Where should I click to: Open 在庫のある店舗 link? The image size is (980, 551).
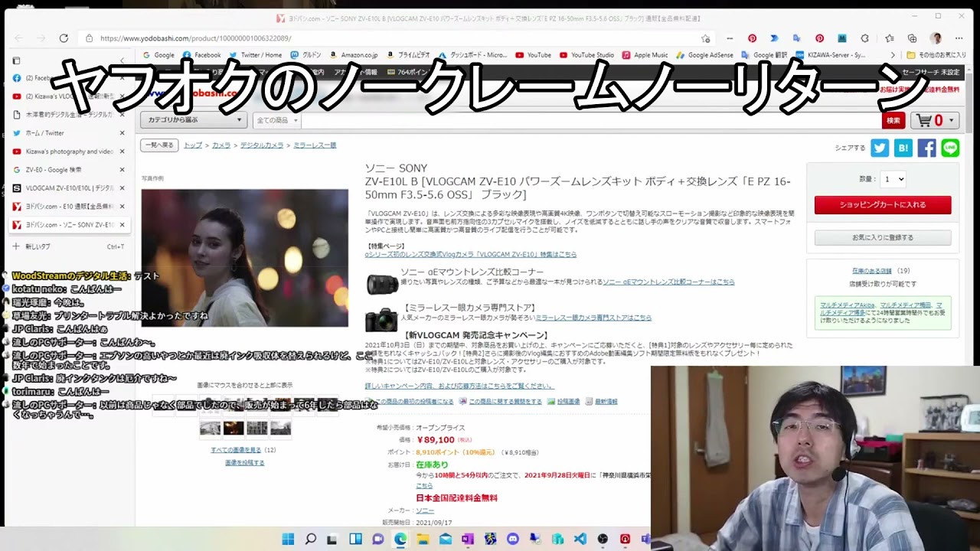[872, 271]
